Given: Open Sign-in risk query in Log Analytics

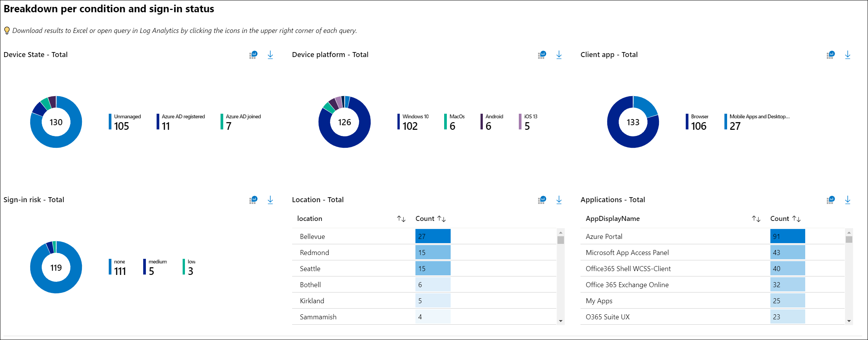Looking at the screenshot, I should (253, 200).
